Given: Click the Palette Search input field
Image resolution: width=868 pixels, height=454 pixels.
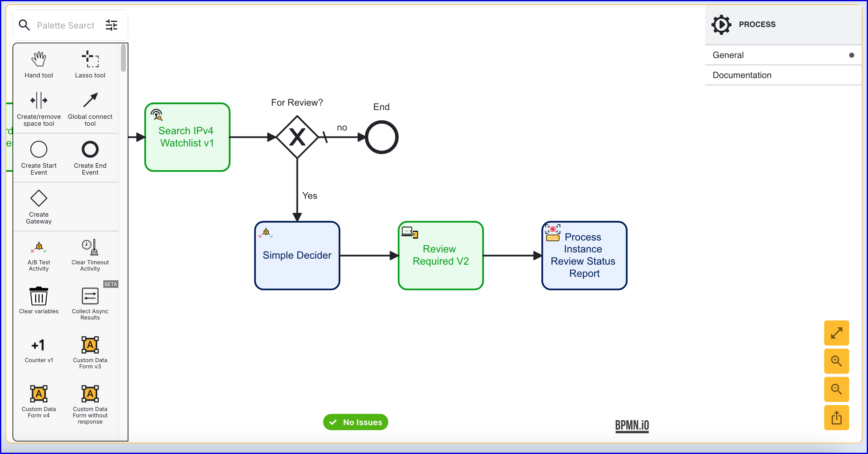Looking at the screenshot, I should click(x=65, y=25).
